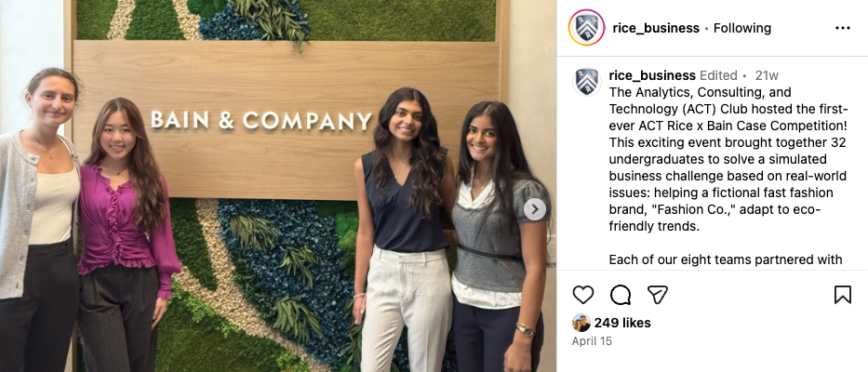Save the post with the bookmark icon
The image size is (868, 372).
pyautogui.click(x=842, y=295)
